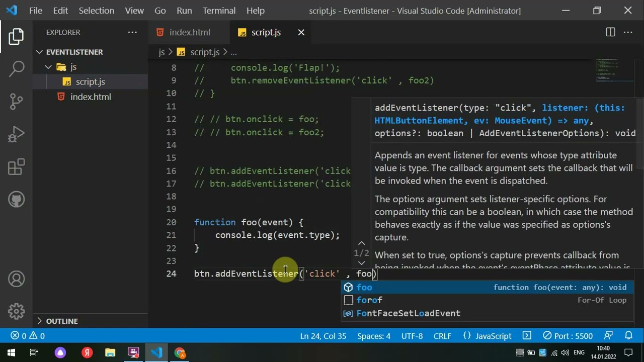Click the signature help popup scrollbar

point(640,133)
